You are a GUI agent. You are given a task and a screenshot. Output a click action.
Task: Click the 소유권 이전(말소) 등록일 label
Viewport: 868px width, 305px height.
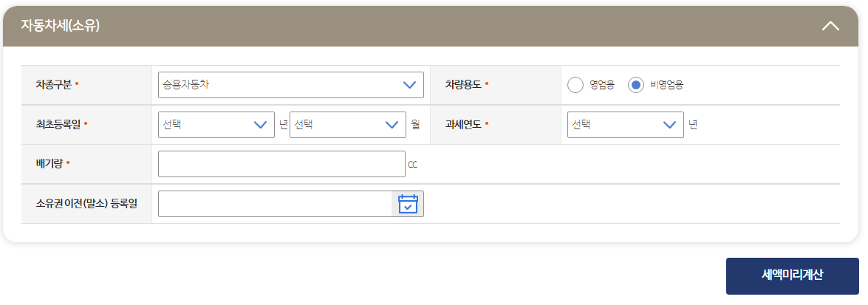pyautogui.click(x=86, y=204)
